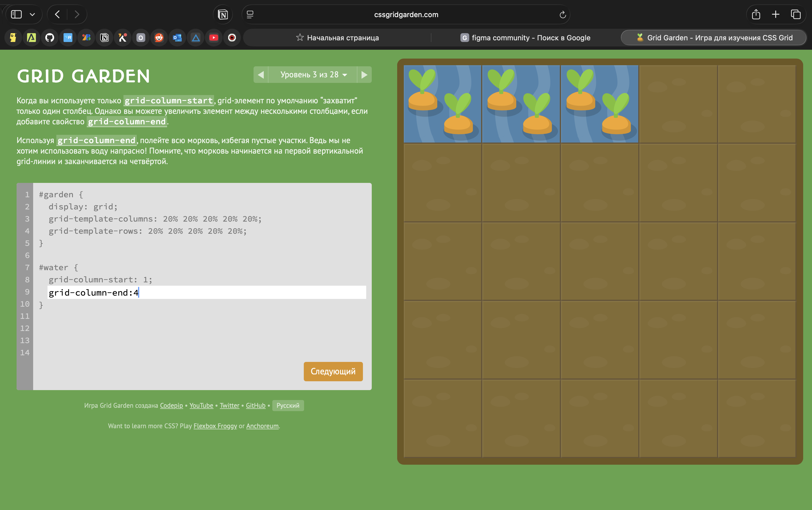Reload the page with refresh icon
812x510 pixels.
pyautogui.click(x=562, y=14)
